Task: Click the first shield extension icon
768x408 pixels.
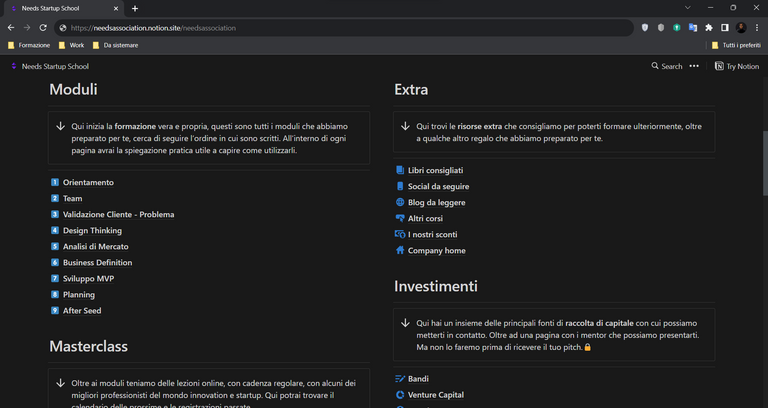Action: click(x=645, y=28)
